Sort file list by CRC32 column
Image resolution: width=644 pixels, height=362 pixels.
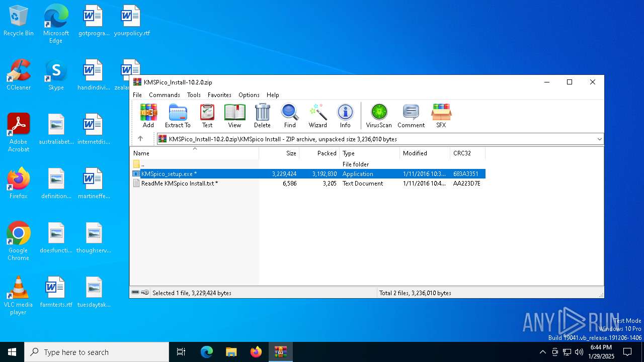point(468,153)
